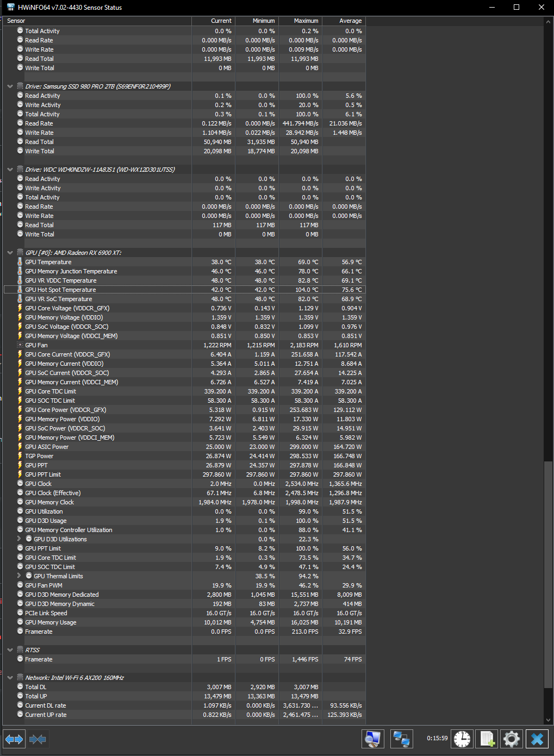Click the 441.794 MB/s maximum read rate value
The image size is (554, 756).
301,123
